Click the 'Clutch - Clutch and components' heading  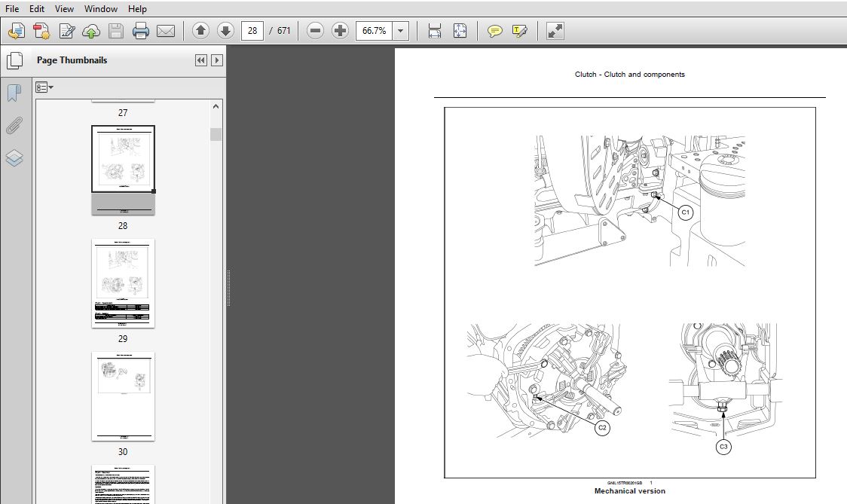pyautogui.click(x=630, y=75)
